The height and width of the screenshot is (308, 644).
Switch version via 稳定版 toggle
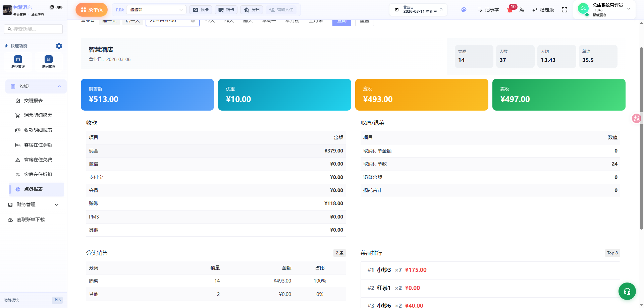pyautogui.click(x=543, y=10)
